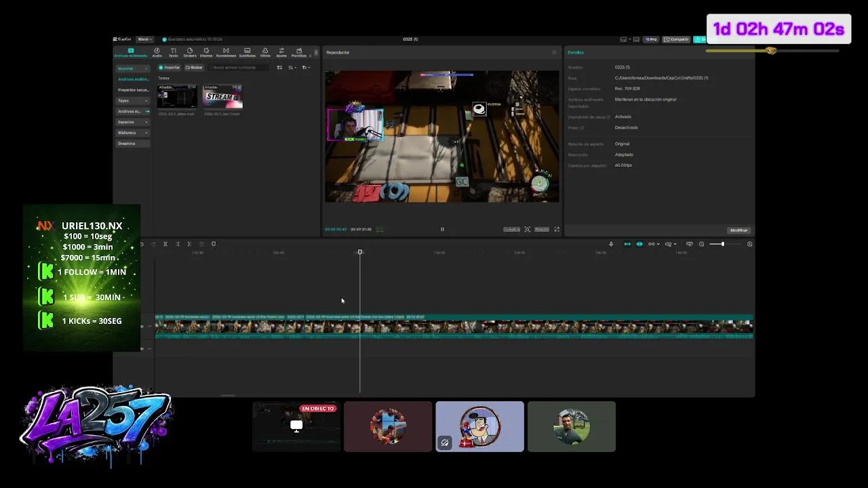This screenshot has height=488, width=868.
Task: Show more tool tabs with the arrow
Action: point(315,52)
